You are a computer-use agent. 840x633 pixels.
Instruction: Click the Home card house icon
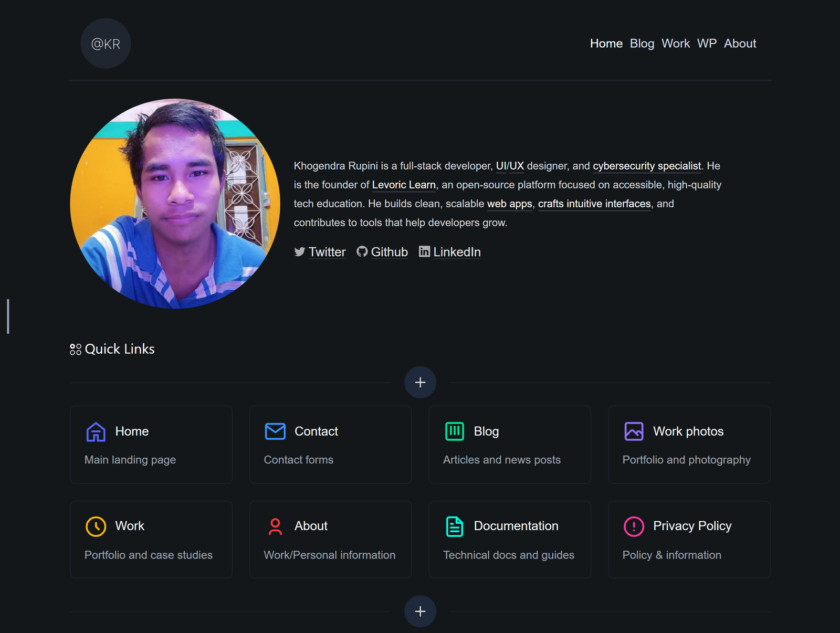click(96, 431)
